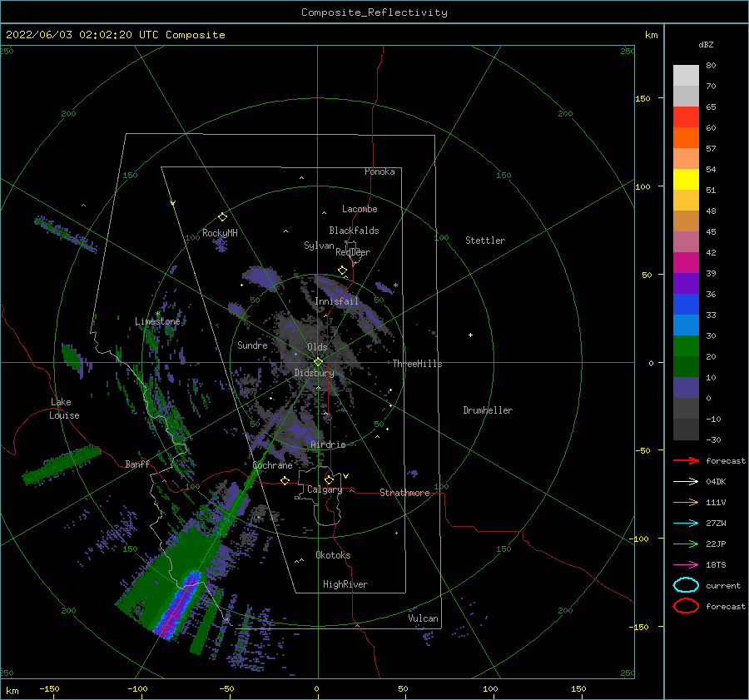The height and width of the screenshot is (700, 749).
Task: Click the -30 value at bottom of dBZ scale
Action: [713, 440]
